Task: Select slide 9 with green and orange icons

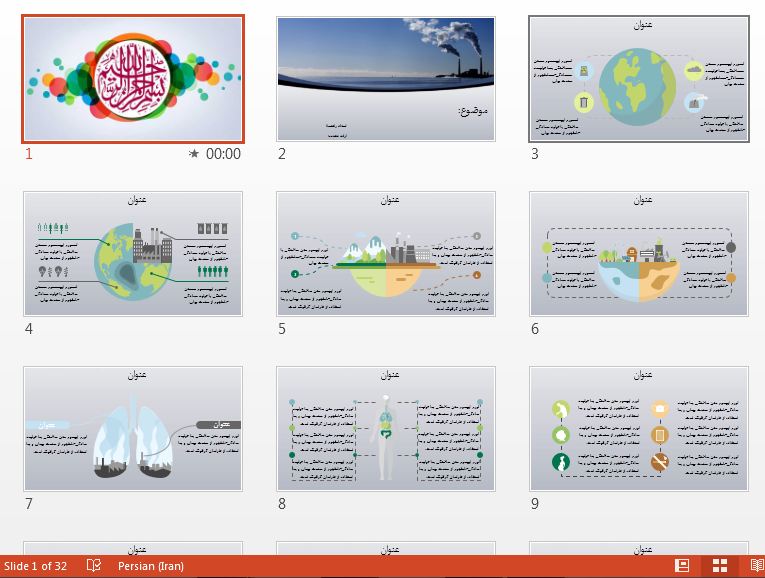Action: click(639, 429)
